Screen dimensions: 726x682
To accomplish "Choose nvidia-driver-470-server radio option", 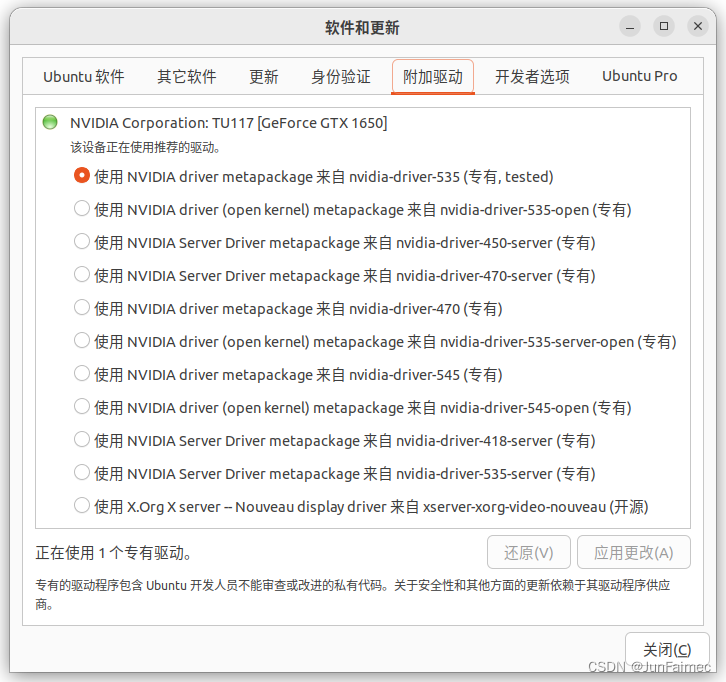I will 82,274.
